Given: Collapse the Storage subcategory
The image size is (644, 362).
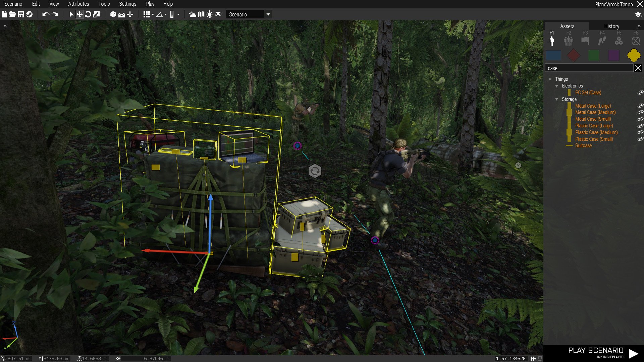Looking at the screenshot, I should (556, 99).
